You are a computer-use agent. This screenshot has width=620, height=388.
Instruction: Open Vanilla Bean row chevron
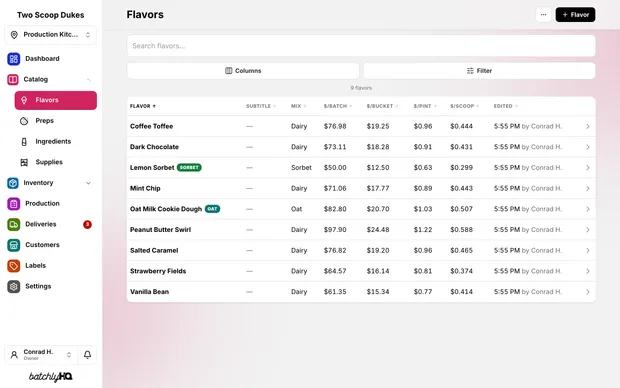pyautogui.click(x=588, y=292)
